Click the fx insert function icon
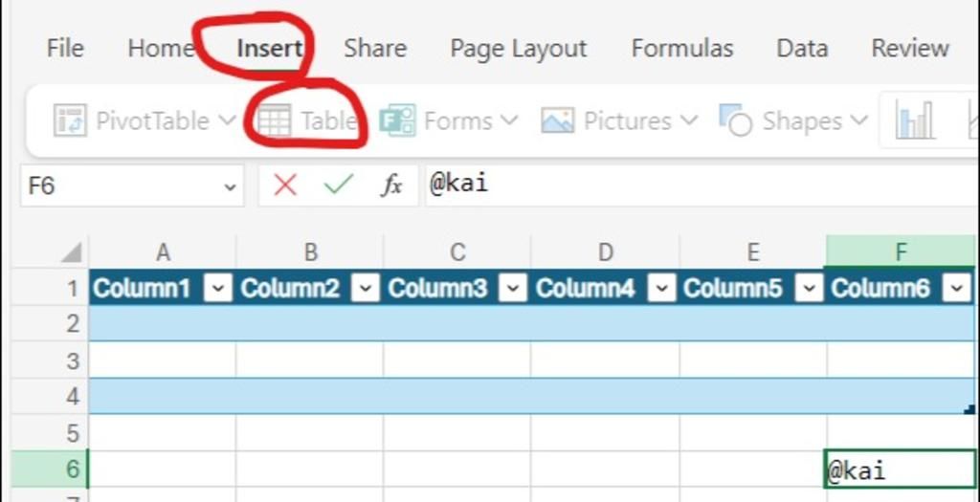 pyautogui.click(x=391, y=186)
